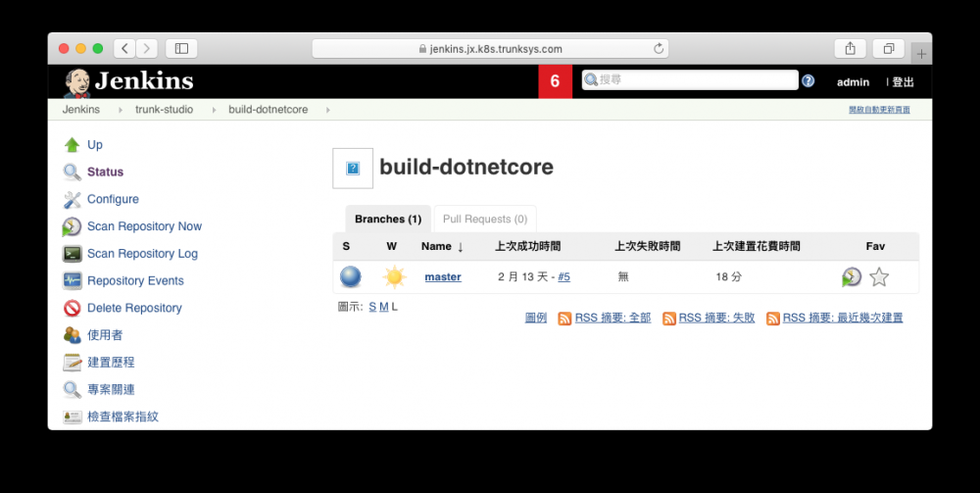
Task: Click the admin user link
Action: pyautogui.click(x=854, y=82)
